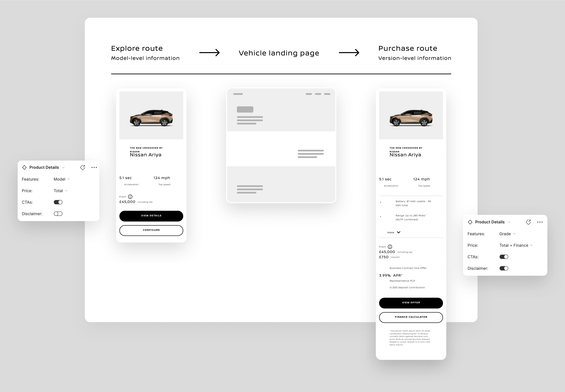Click FINANCE CALCULATOR button on purchase route card
This screenshot has height=392, width=565.
[x=411, y=317]
